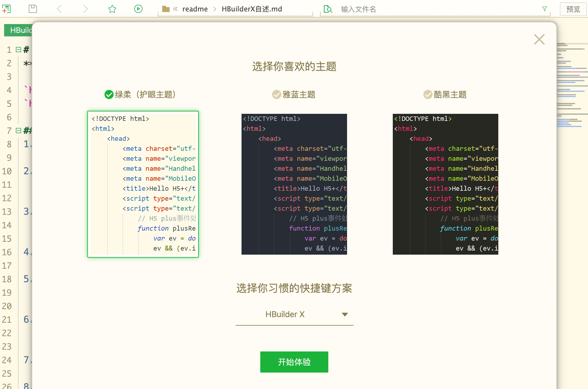The width and height of the screenshot is (588, 389).
Task: Close the theme selection dialog
Action: (x=539, y=39)
